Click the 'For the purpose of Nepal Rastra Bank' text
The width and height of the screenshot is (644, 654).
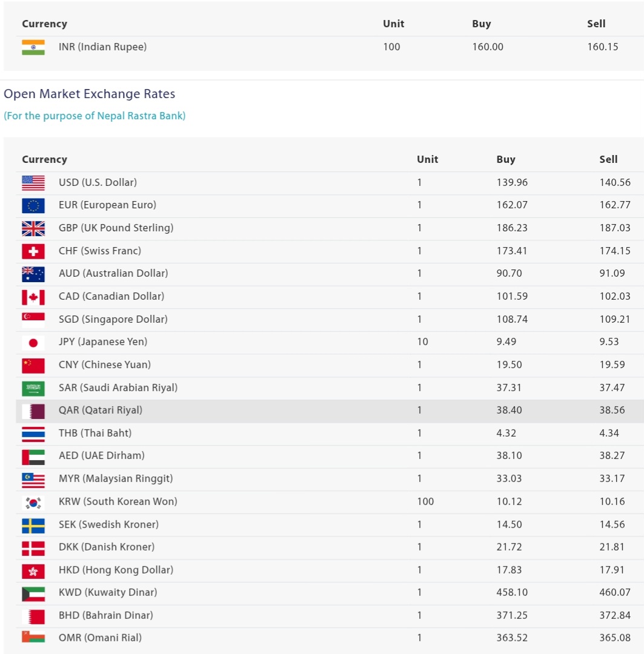coord(95,116)
